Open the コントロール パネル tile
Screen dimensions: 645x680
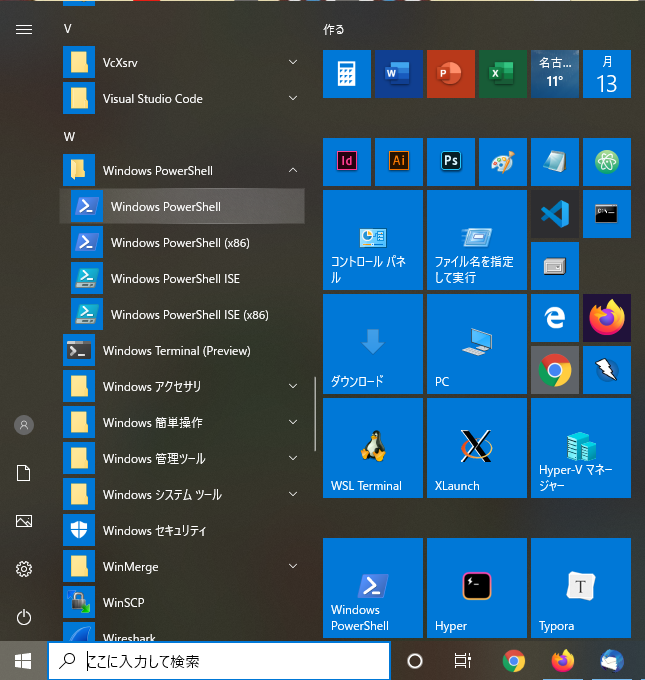click(373, 240)
